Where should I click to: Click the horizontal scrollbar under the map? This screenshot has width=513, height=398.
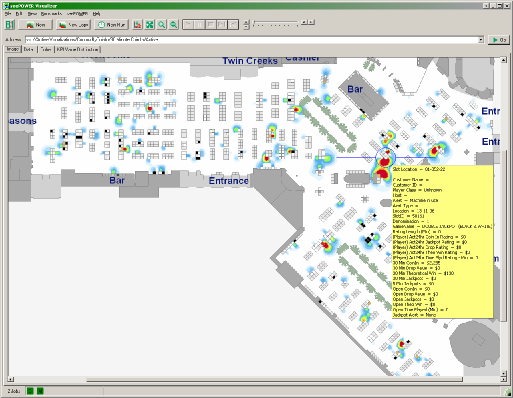click(x=256, y=379)
